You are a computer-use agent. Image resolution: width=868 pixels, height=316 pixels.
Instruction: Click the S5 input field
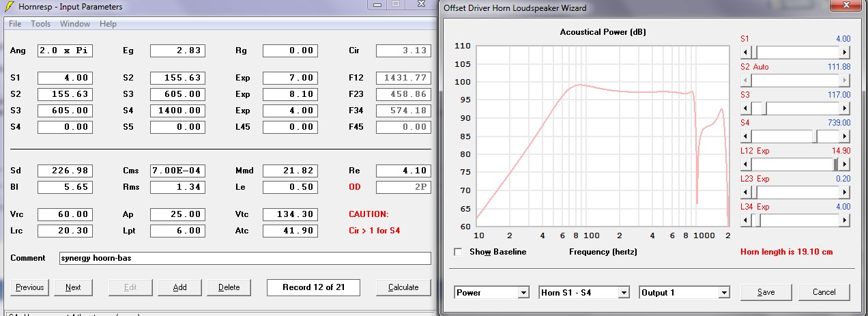pos(177,127)
